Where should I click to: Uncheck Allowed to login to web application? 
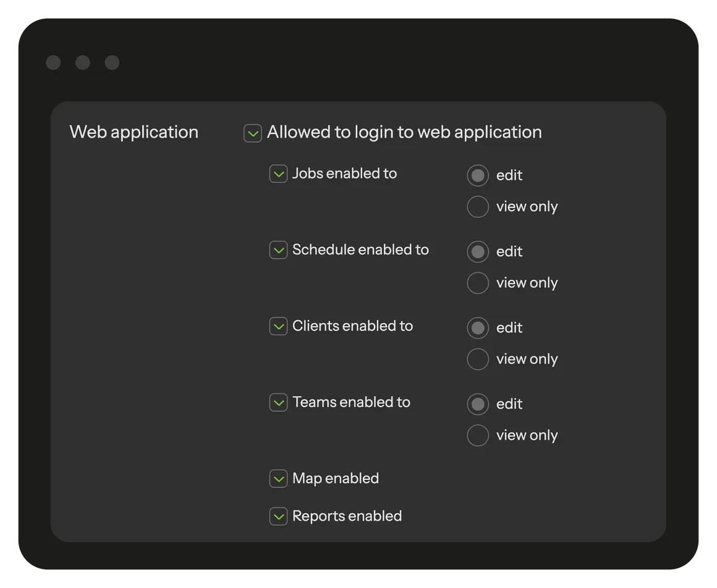[253, 133]
